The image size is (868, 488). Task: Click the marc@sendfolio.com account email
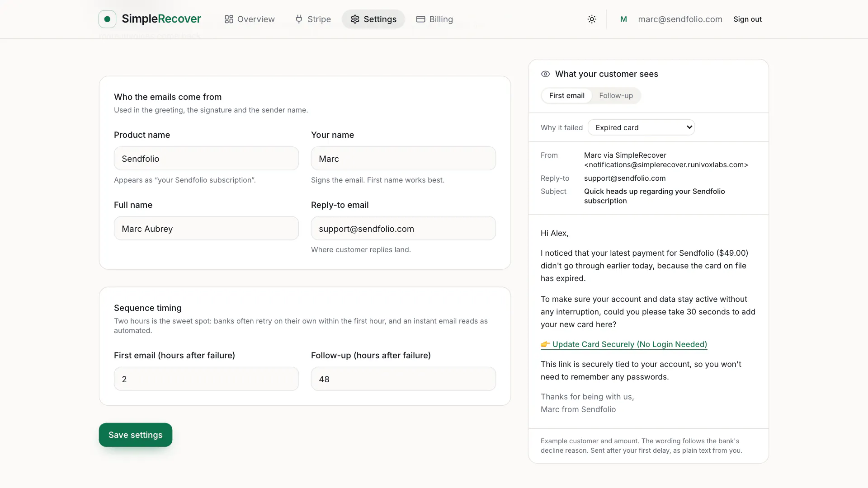click(680, 19)
